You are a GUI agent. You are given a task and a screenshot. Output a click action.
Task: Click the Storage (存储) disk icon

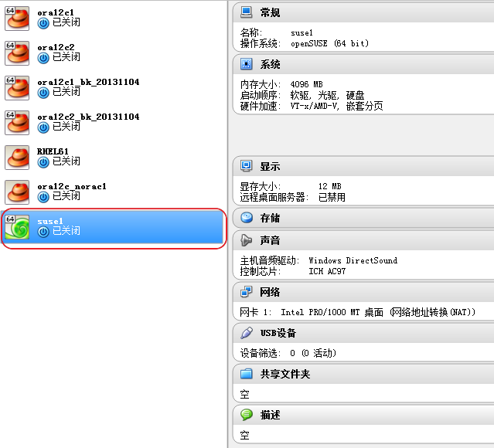(247, 218)
